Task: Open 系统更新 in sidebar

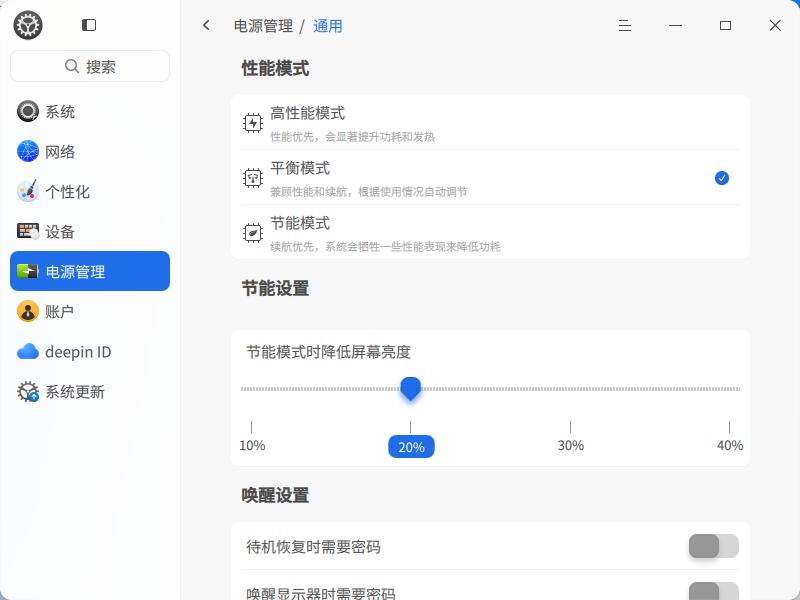Action: point(90,391)
